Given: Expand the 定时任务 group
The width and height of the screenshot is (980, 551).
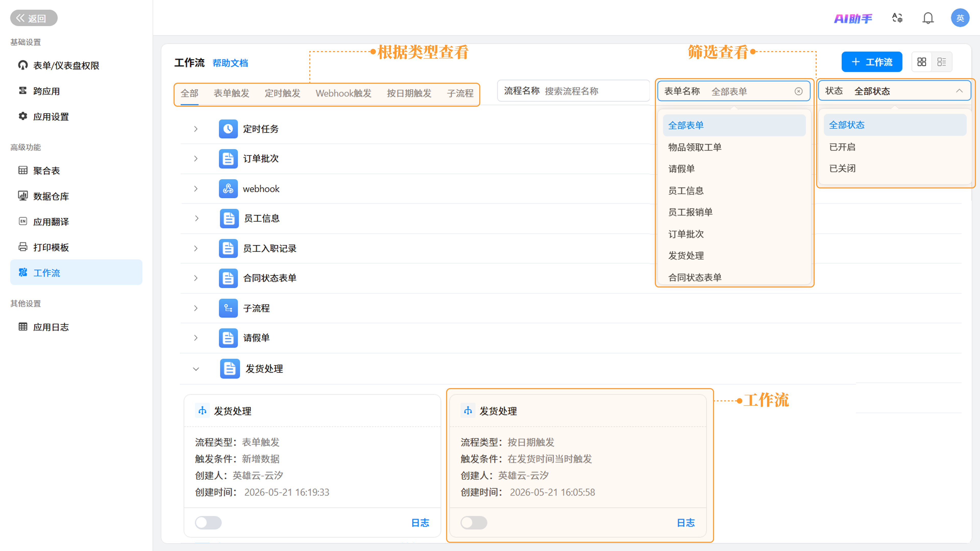Looking at the screenshot, I should (x=195, y=129).
